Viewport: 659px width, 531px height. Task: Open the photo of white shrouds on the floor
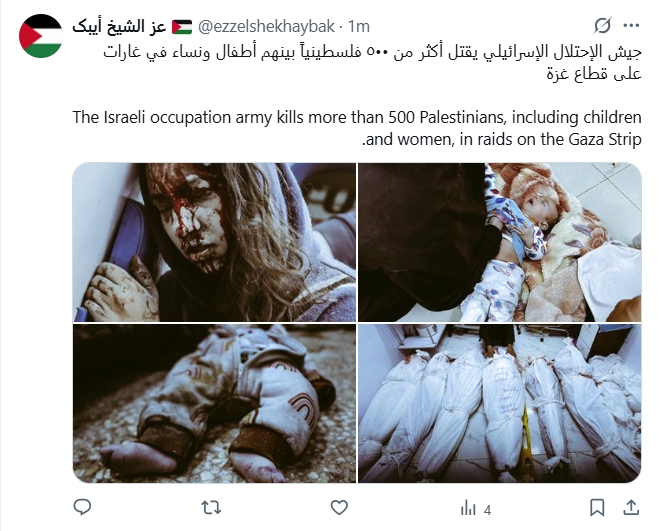(500, 403)
